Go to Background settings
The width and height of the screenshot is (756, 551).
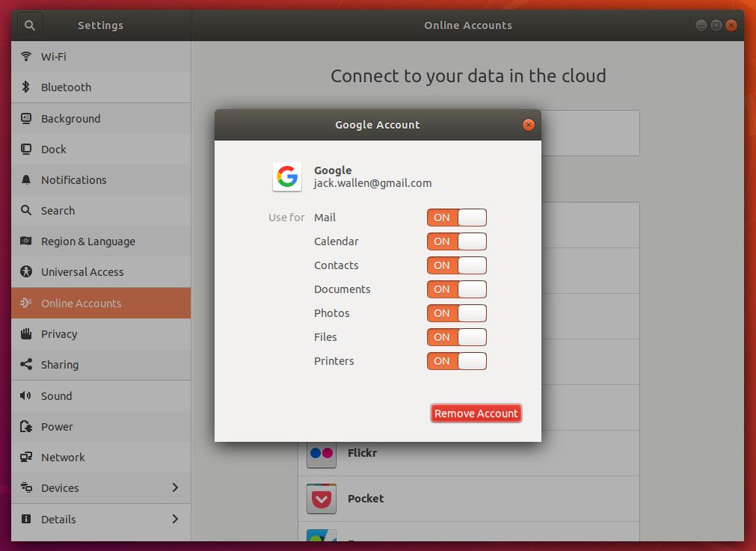click(x=101, y=118)
